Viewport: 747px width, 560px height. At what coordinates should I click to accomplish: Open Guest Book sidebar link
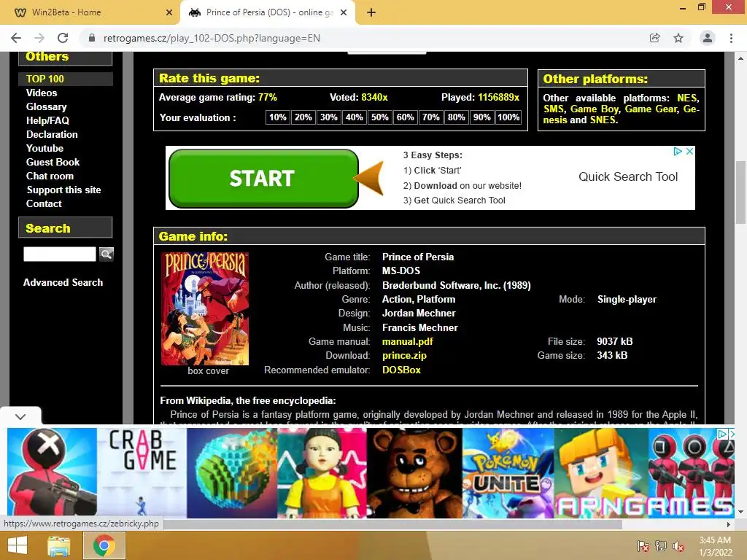point(53,162)
